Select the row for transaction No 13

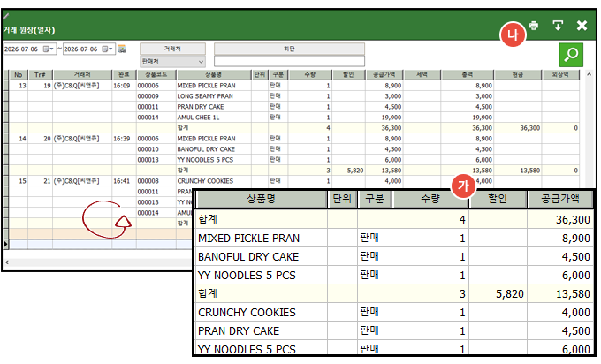click(x=293, y=86)
